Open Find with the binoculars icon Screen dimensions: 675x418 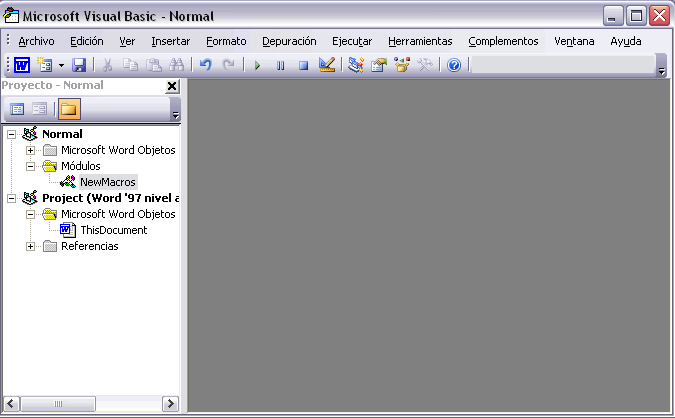[x=176, y=65]
